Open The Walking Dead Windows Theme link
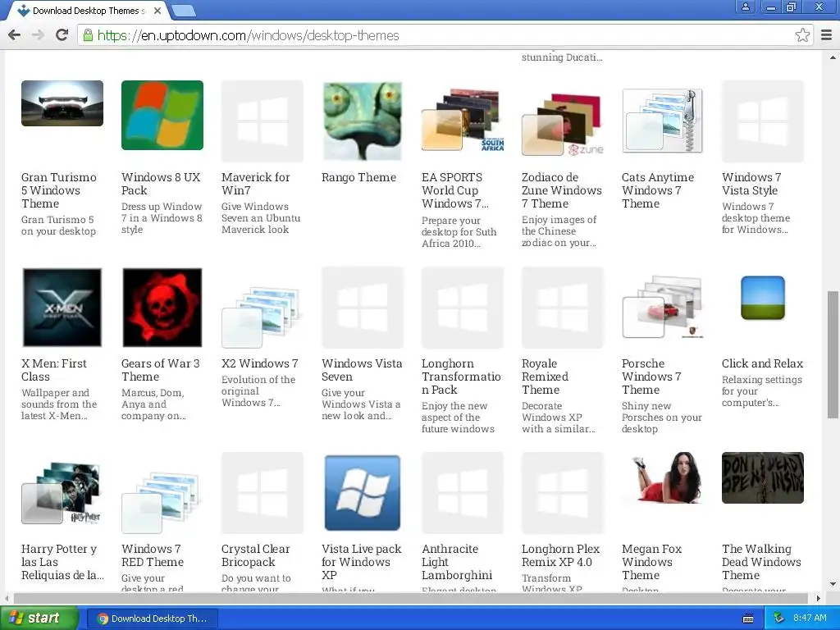 point(761,561)
